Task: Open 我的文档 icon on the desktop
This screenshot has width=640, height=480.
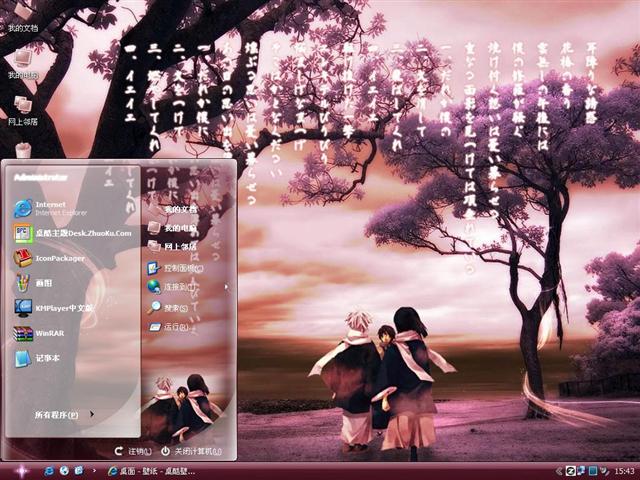Action: [x=23, y=16]
